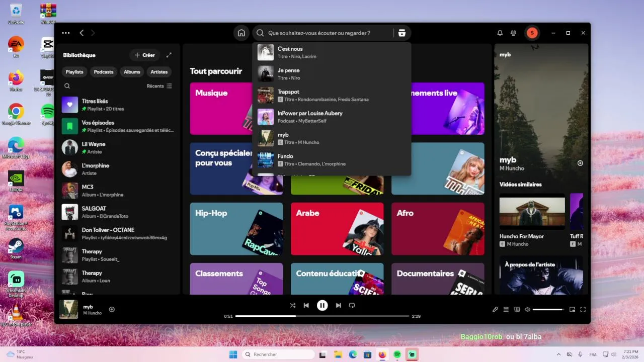Open Lil Wayne artist in library
644x362 pixels.
click(x=118, y=147)
